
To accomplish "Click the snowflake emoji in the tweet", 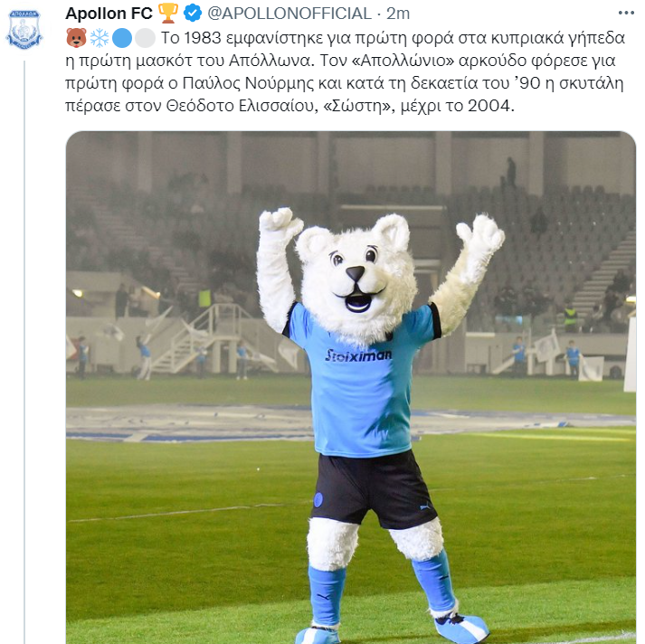I will point(99,38).
